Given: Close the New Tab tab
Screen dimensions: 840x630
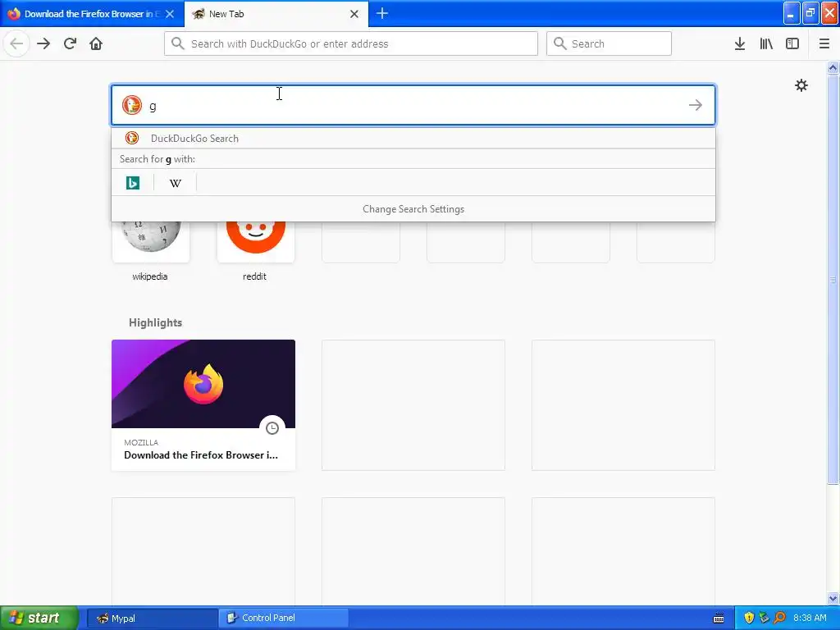Looking at the screenshot, I should pos(354,14).
